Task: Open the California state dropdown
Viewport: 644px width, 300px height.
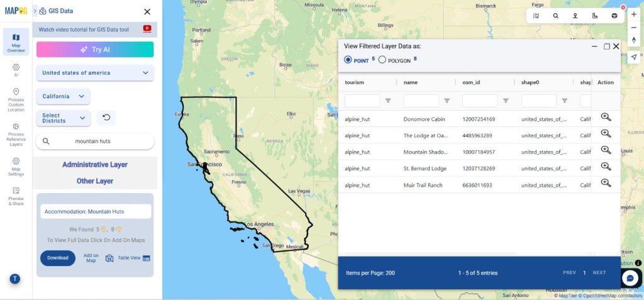Action: [x=63, y=96]
